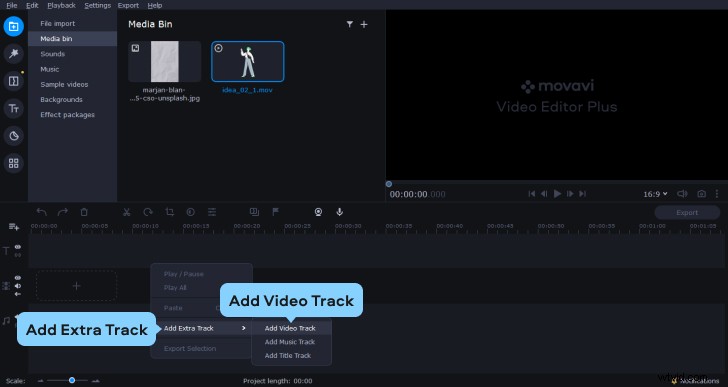Open the player more options menu

click(717, 194)
